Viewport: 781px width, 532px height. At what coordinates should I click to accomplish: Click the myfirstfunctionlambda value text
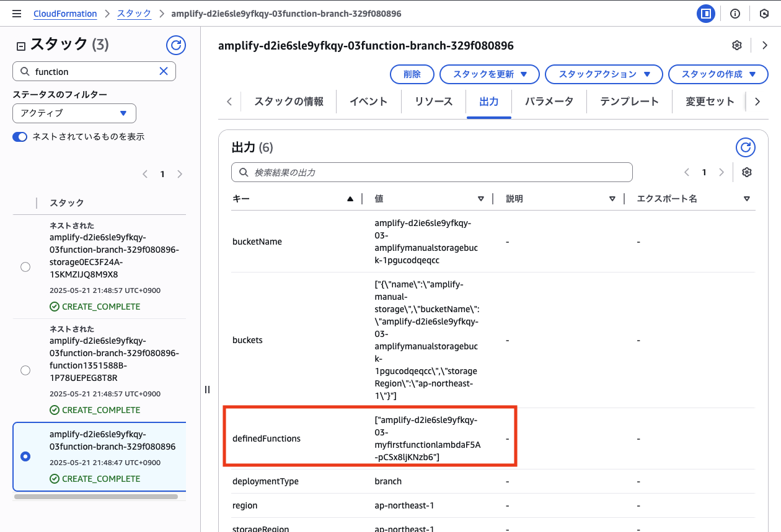(x=427, y=438)
